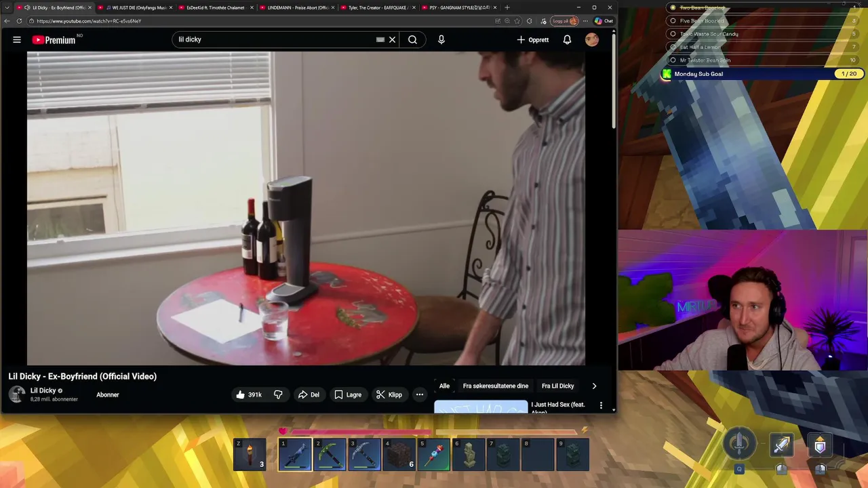Viewport: 868px width, 488px height.
Task: Close the 'Lil Dicky - Ex-Boyfriend' tab
Action: point(90,7)
